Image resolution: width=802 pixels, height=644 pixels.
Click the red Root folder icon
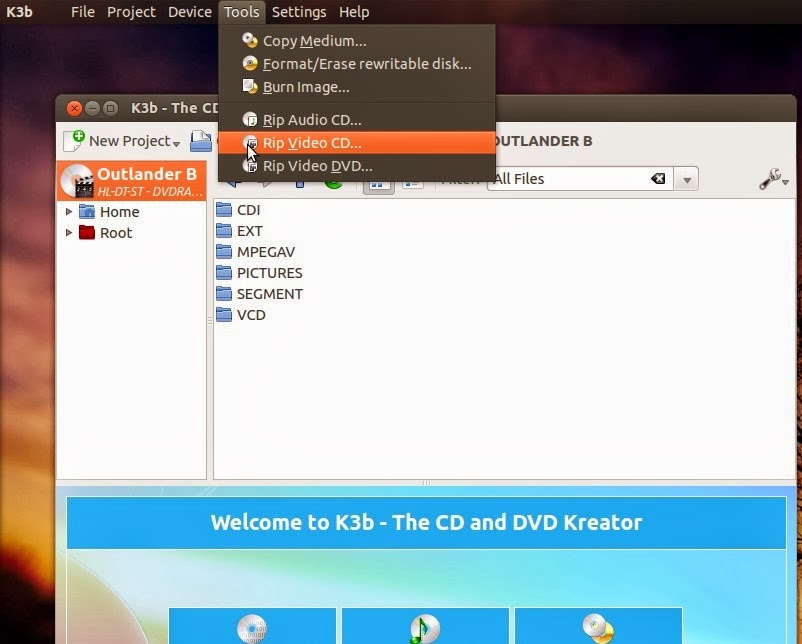(87, 232)
